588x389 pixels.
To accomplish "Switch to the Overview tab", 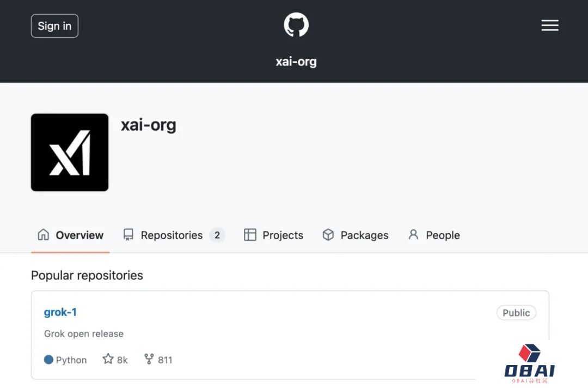I will (79, 235).
